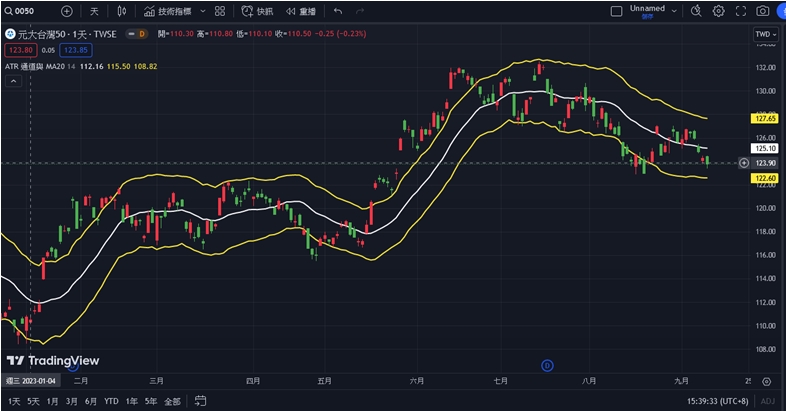Image resolution: width=786 pixels, height=411 pixels.
Task: Click the 112.16 MA20 value in legend
Action: [x=91, y=66]
